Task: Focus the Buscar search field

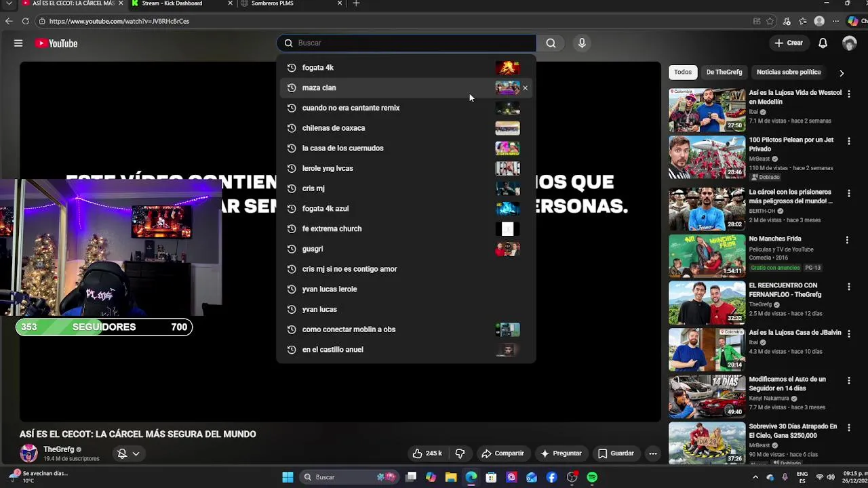Action: 406,43
